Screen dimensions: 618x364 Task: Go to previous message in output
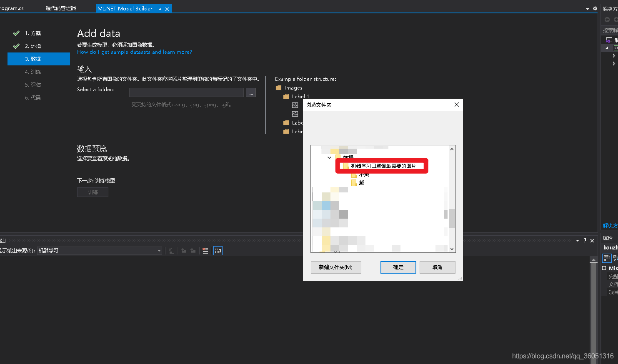(184, 251)
